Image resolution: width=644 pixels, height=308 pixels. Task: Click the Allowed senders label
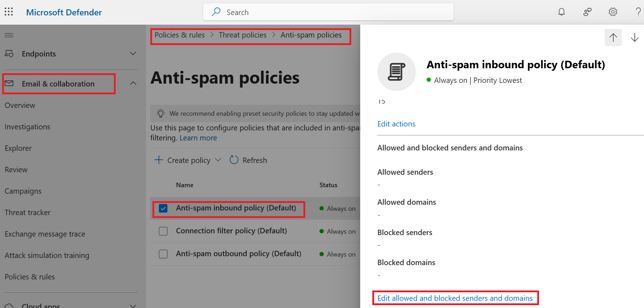[405, 172]
